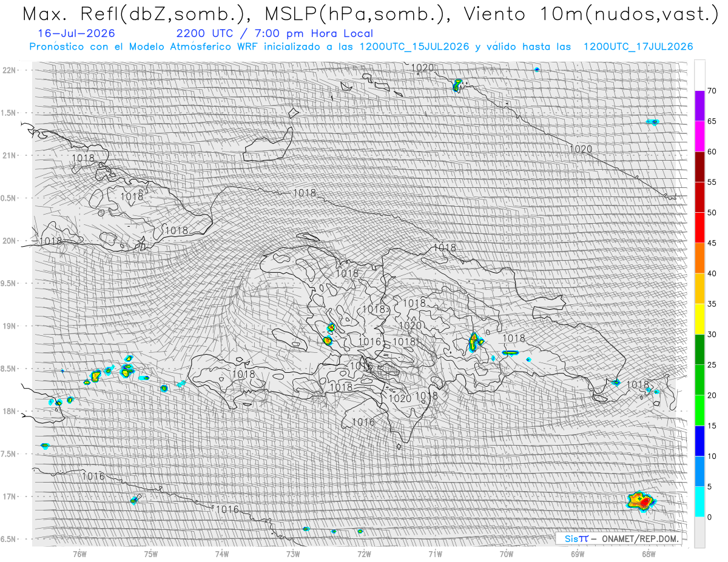Image resolution: width=728 pixels, height=562 pixels.
Task: Select the '2200 UTC / 7:00 pm Hora Local' text
Action: (275, 33)
